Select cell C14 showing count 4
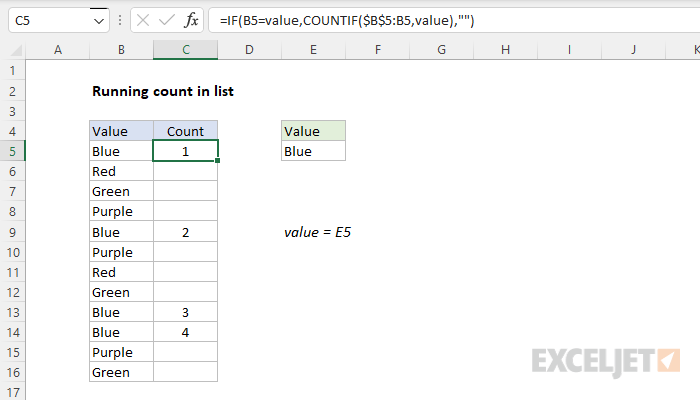Image resolution: width=700 pixels, height=400 pixels. [186, 333]
